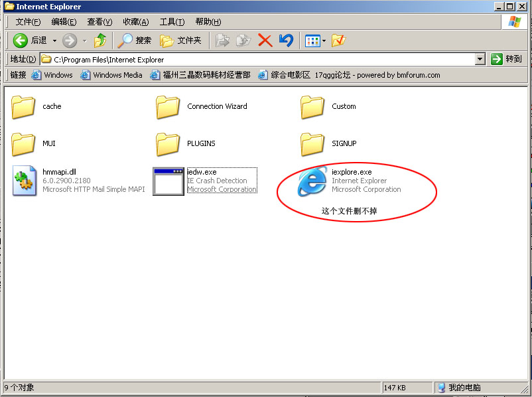Open the Windows Media link
532x397 pixels.
tap(111, 75)
